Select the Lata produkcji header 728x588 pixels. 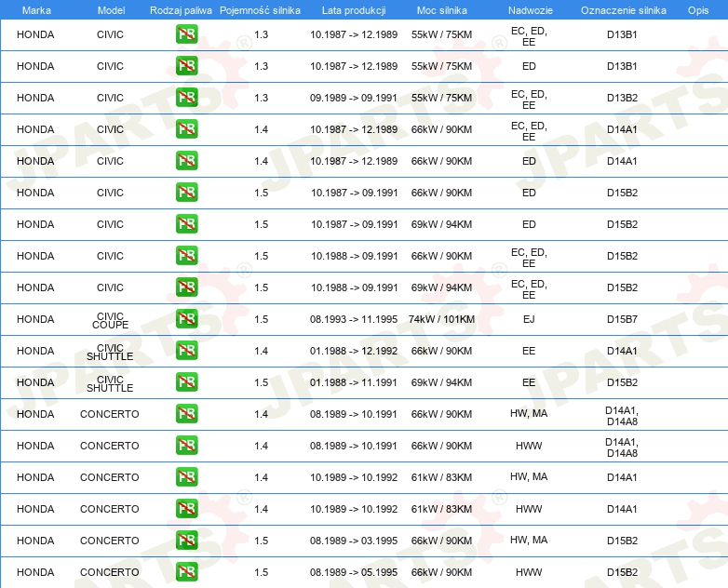354,10
